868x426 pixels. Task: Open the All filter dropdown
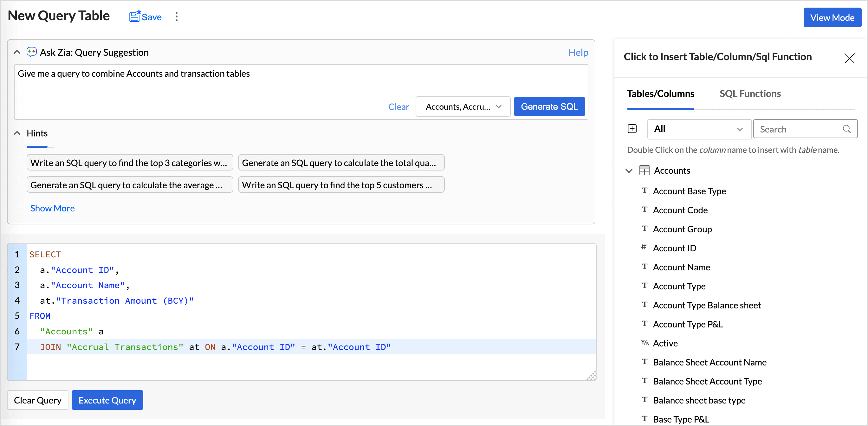(699, 129)
